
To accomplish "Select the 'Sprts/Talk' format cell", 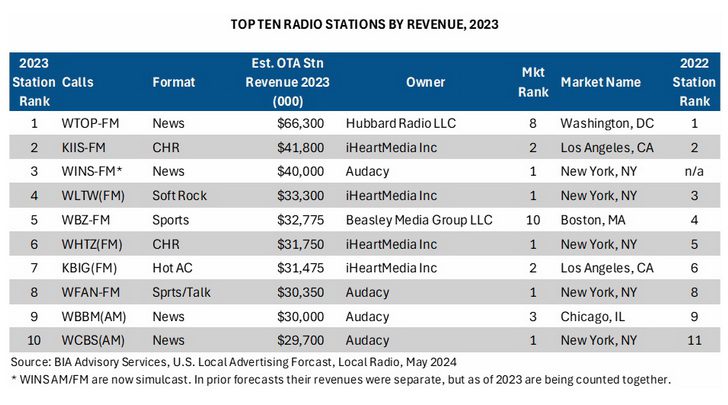I will tap(182, 293).
